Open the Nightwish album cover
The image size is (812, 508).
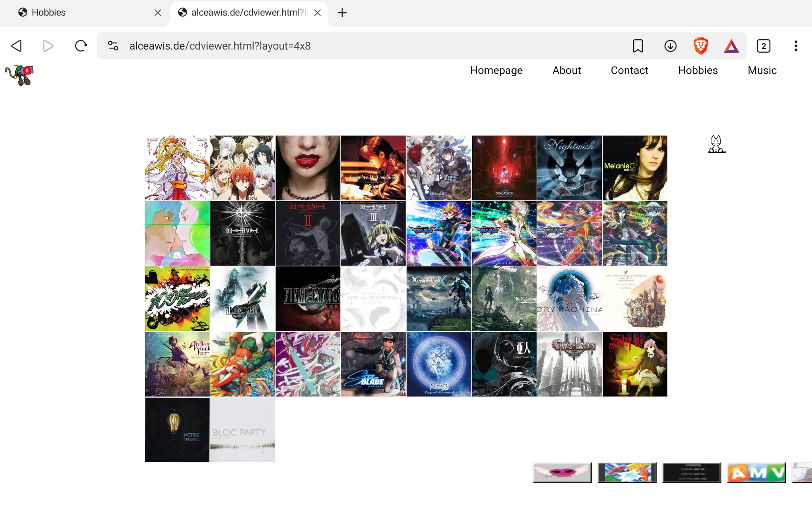[x=569, y=168]
